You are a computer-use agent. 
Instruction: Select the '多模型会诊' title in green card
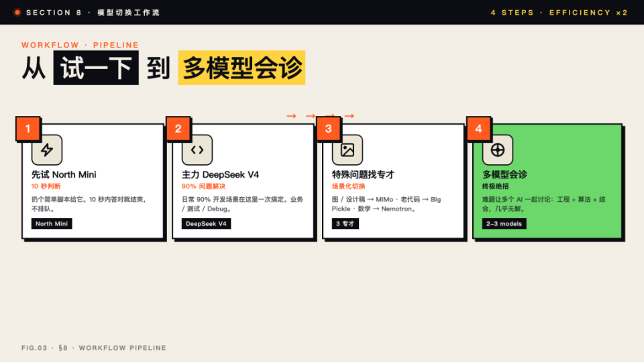pos(504,175)
